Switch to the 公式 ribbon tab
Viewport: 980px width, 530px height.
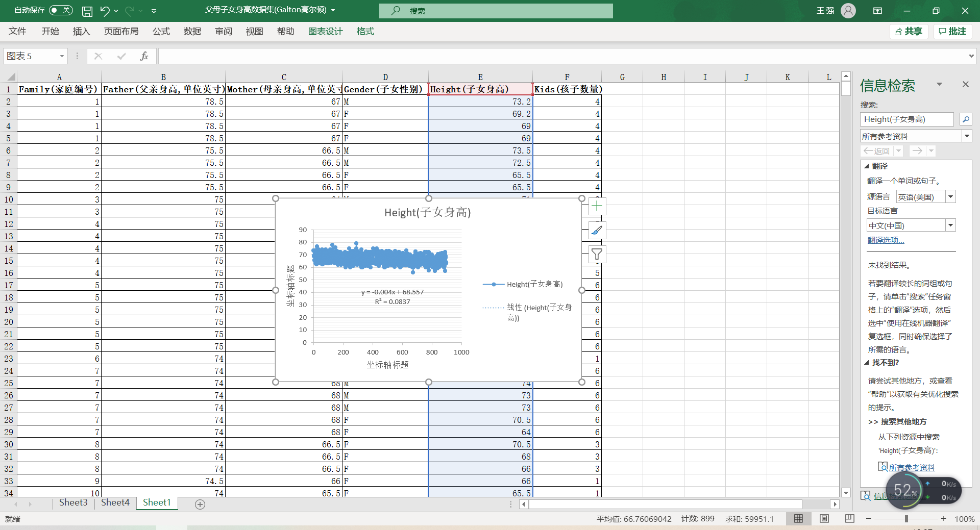(x=161, y=32)
